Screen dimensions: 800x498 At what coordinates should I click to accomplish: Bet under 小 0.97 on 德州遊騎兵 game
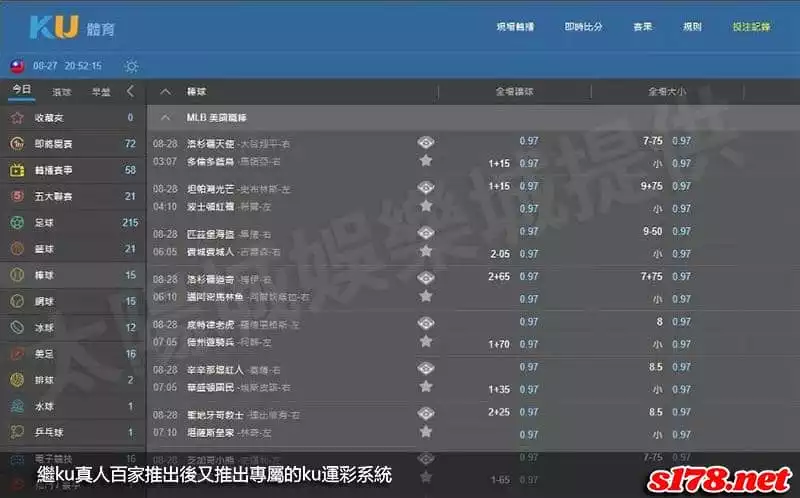(x=672, y=344)
